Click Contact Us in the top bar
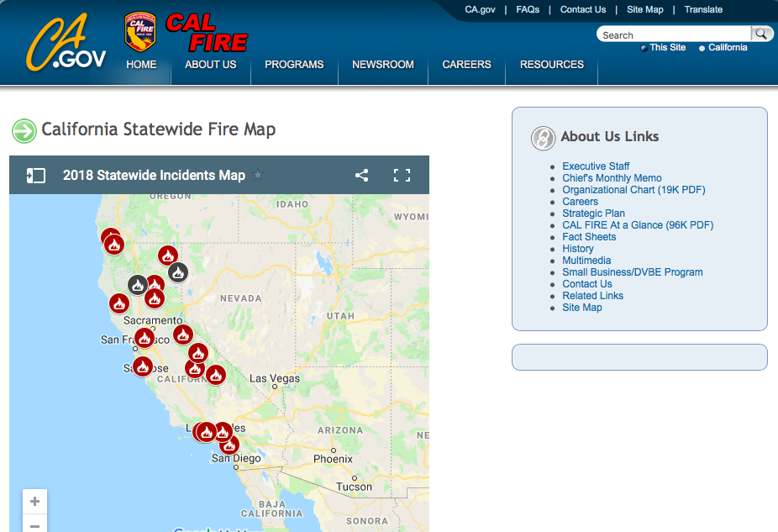778x532 pixels. point(583,9)
